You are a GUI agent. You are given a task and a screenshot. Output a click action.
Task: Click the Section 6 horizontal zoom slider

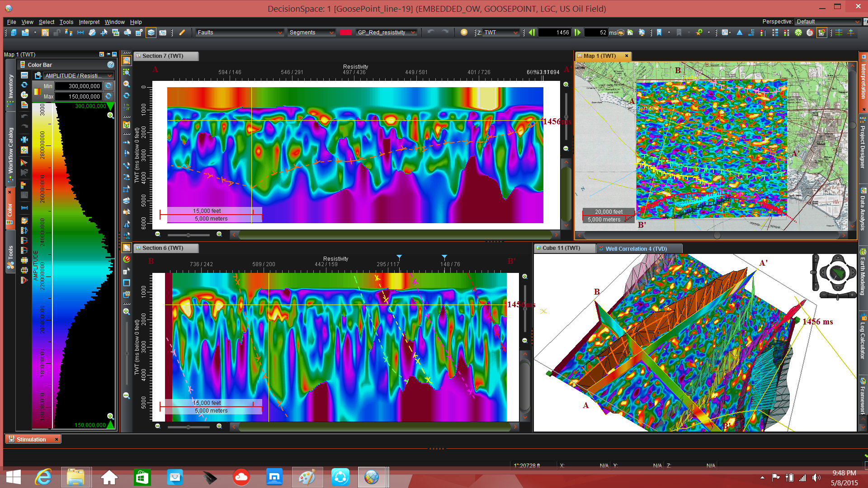click(189, 427)
